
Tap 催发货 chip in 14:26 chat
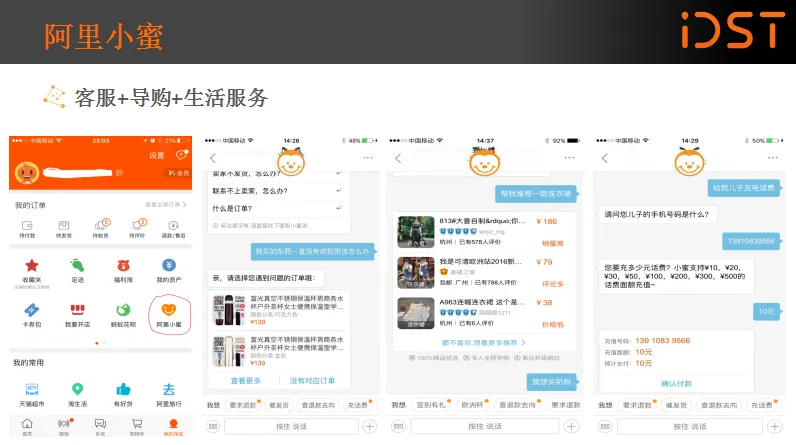point(279,405)
